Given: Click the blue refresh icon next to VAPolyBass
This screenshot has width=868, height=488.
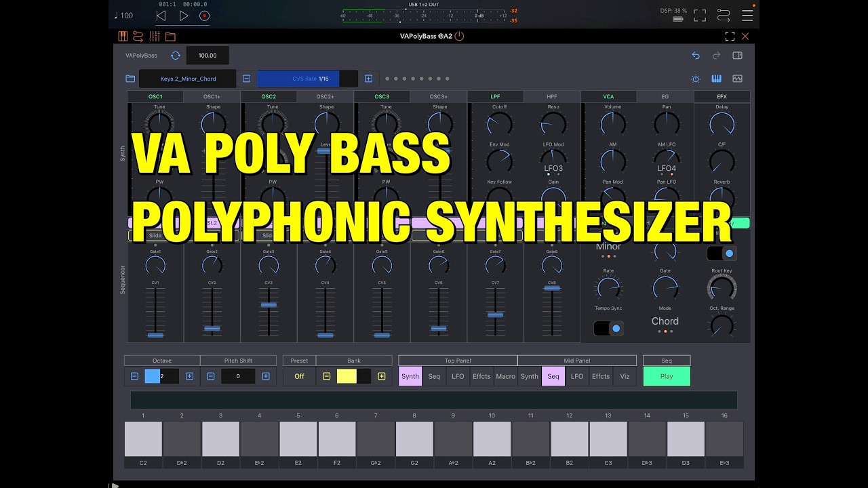Looking at the screenshot, I should pos(176,56).
